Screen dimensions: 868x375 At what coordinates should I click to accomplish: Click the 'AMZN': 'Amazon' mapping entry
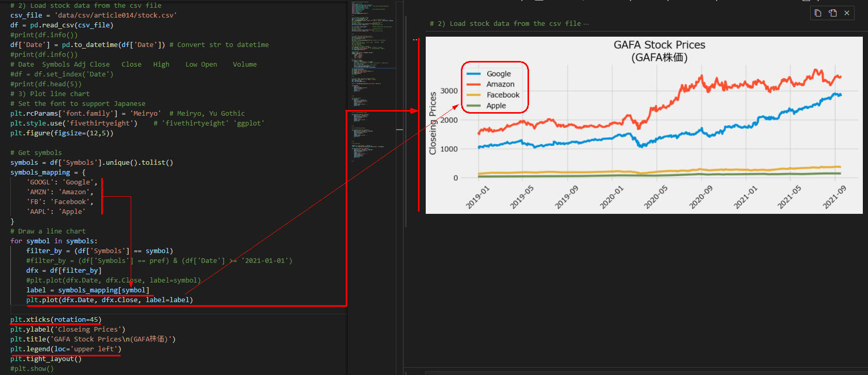point(60,192)
